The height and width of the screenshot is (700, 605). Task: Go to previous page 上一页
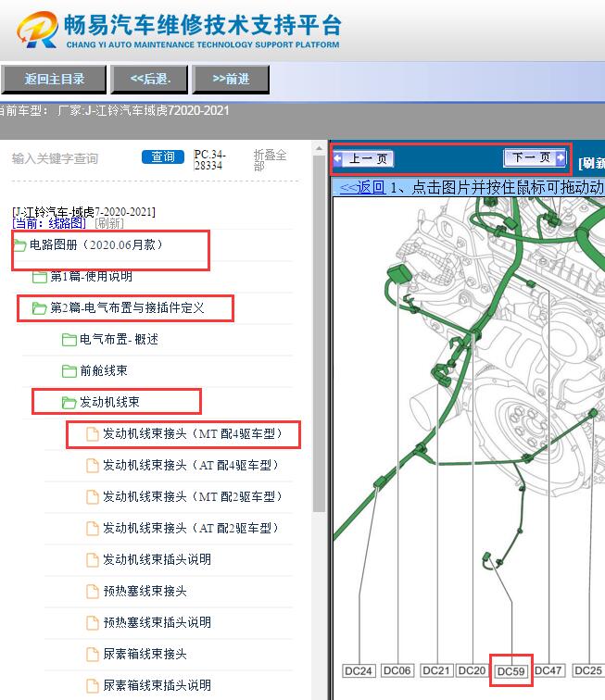tap(363, 158)
